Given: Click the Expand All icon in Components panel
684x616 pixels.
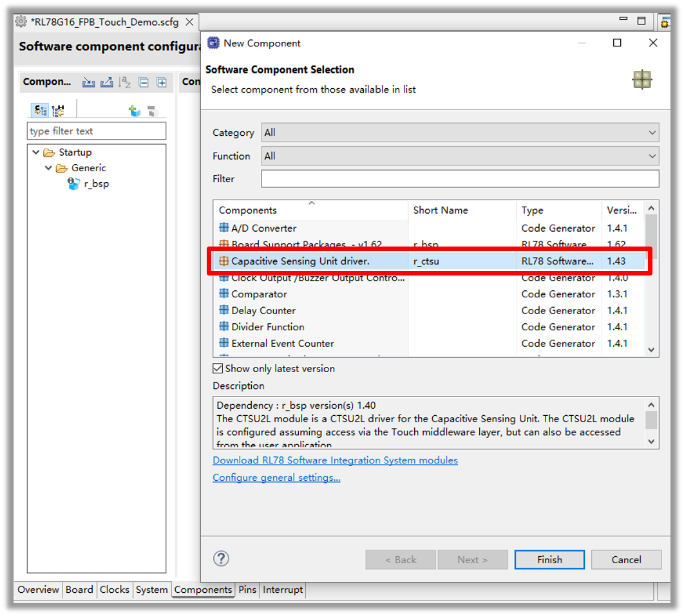Looking at the screenshot, I should tap(162, 82).
